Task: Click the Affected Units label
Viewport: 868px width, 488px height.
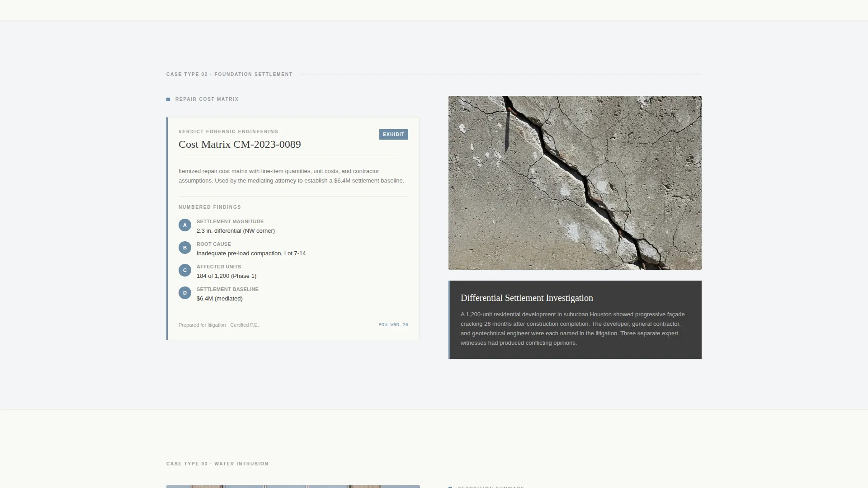Action: 219,267
